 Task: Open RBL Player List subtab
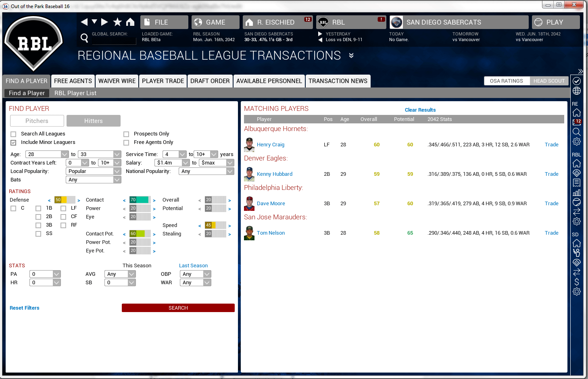[x=75, y=93]
